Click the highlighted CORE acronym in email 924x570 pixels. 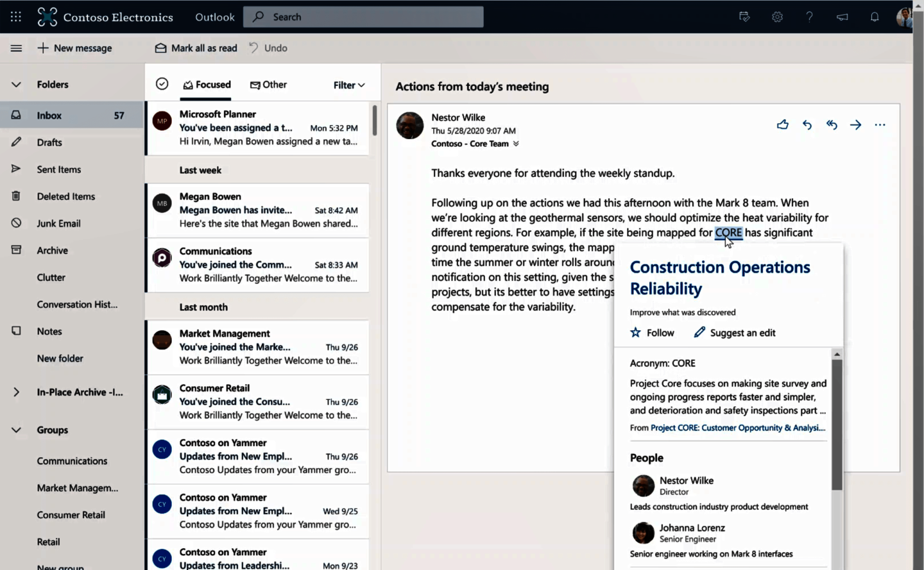point(728,233)
